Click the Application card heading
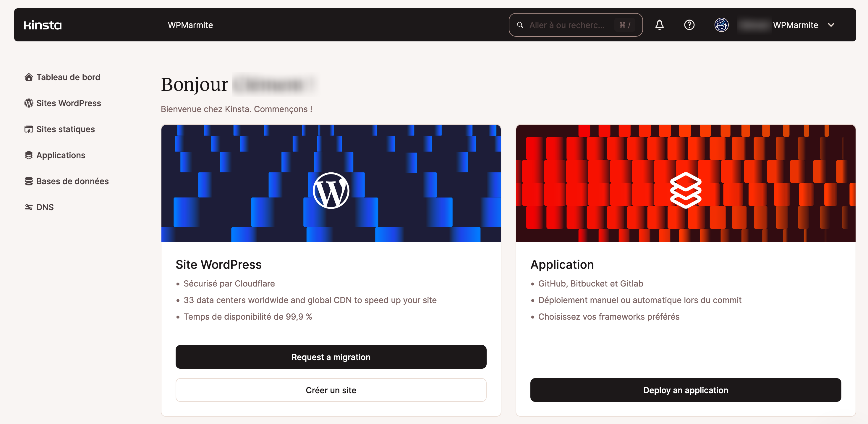This screenshot has width=868, height=424. (562, 264)
